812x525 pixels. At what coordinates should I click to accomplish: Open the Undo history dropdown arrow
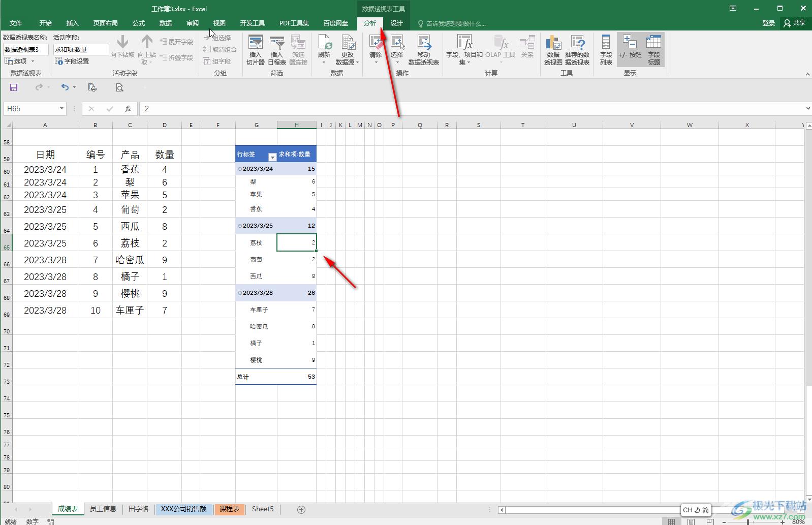tap(74, 87)
